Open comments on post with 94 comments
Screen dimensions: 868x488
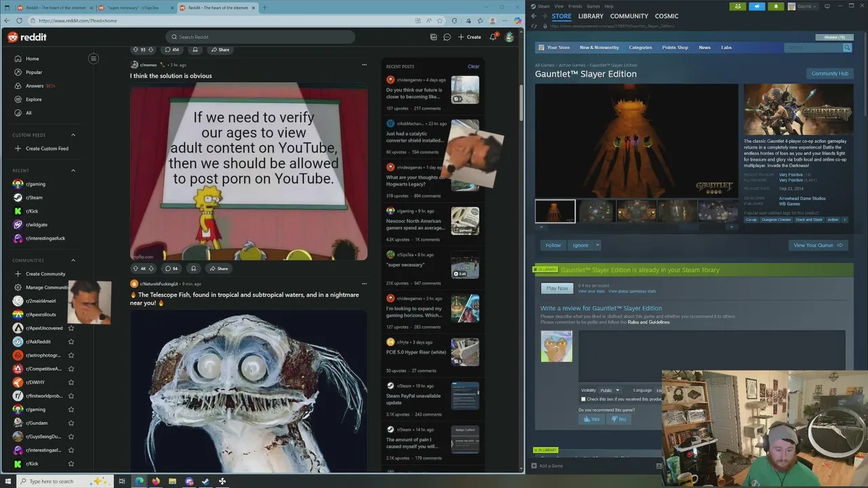(172, 268)
